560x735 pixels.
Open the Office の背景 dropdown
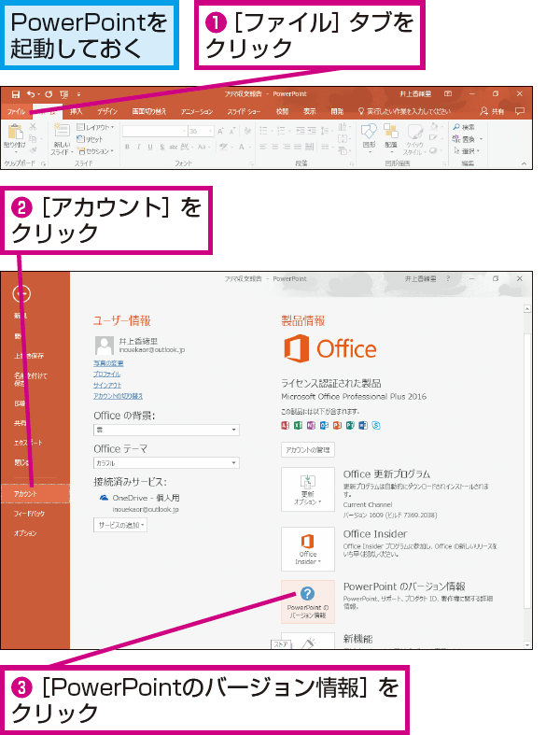166,430
